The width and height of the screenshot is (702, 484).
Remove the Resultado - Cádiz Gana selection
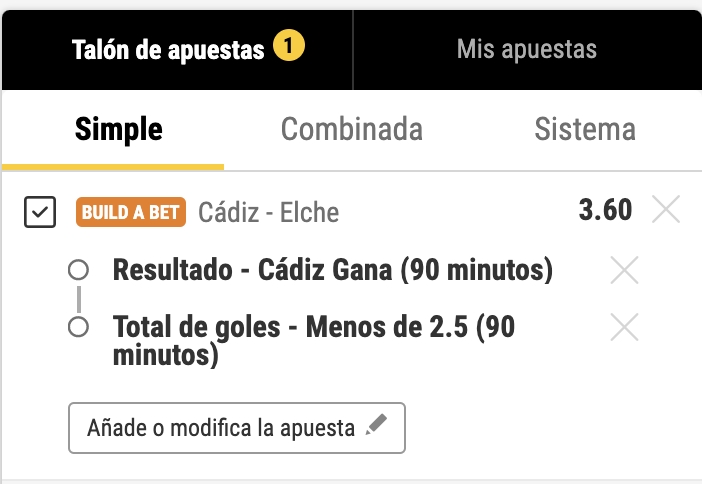coord(624,270)
